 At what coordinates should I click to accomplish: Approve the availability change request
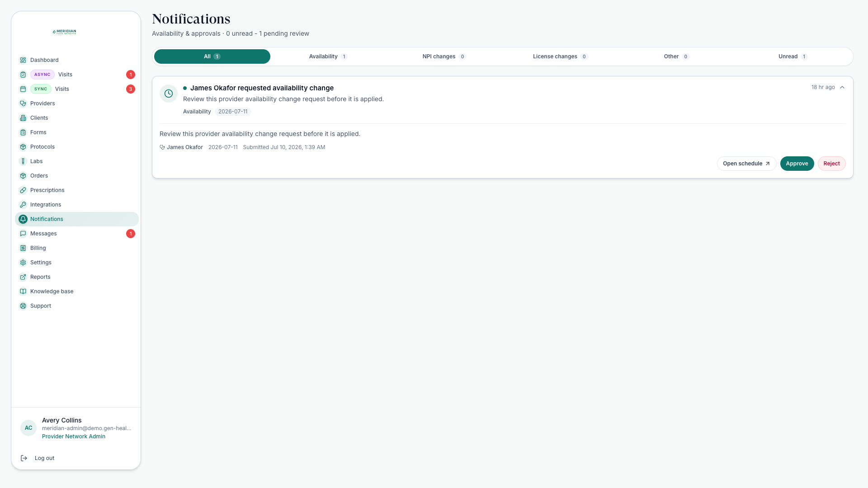(797, 164)
